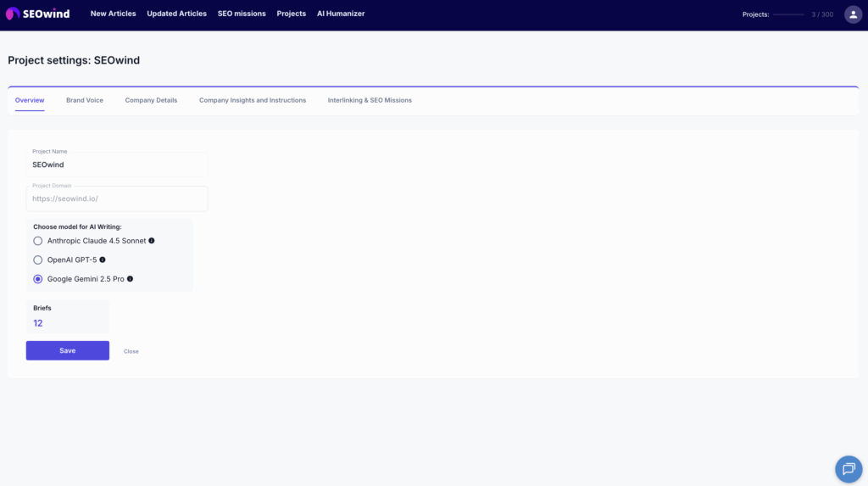The image size is (868, 486).
Task: Switch to the Company Details tab
Action: point(151,100)
